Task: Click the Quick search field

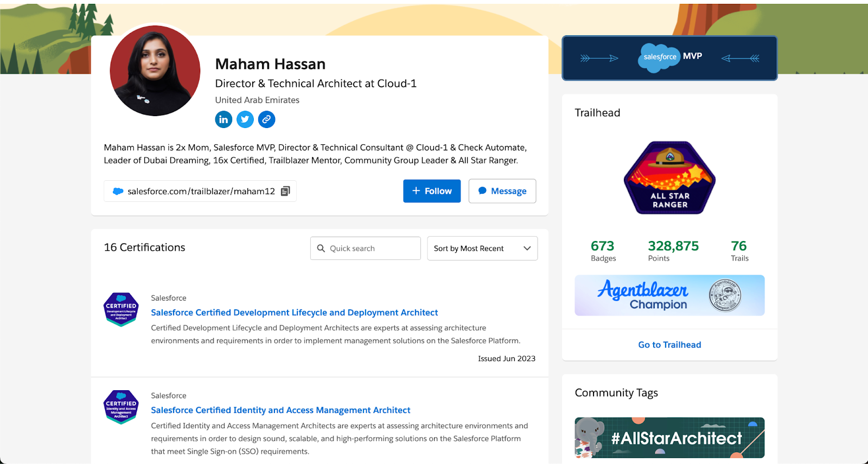Action: coord(366,248)
